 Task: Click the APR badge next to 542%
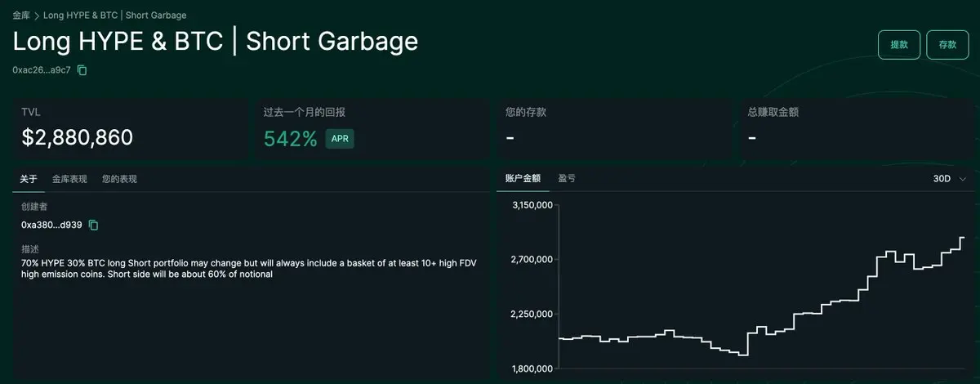click(x=340, y=139)
